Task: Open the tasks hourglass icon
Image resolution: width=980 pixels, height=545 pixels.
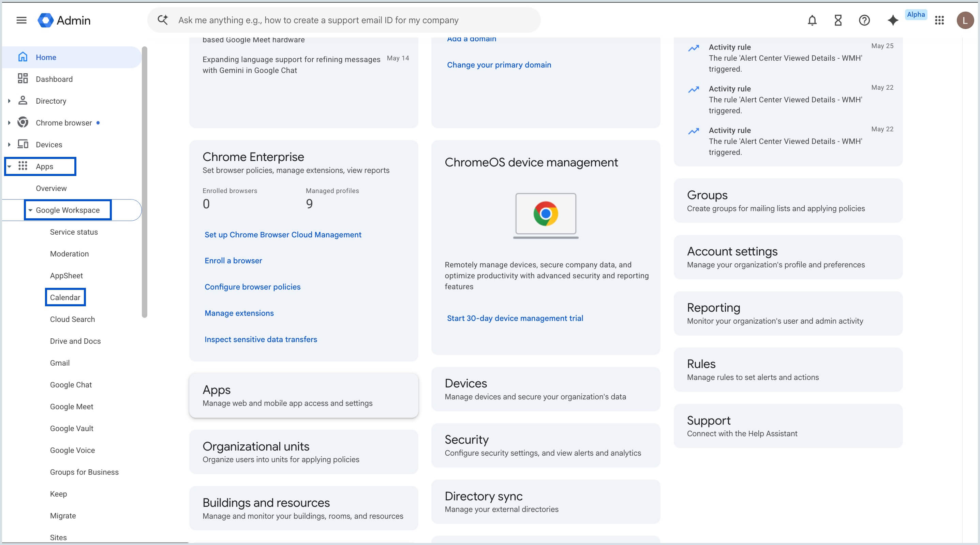Action: (x=838, y=20)
